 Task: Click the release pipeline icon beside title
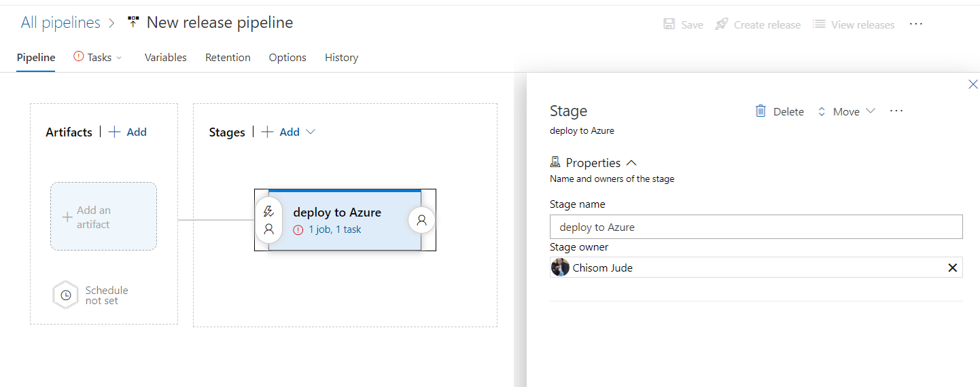pos(133,22)
